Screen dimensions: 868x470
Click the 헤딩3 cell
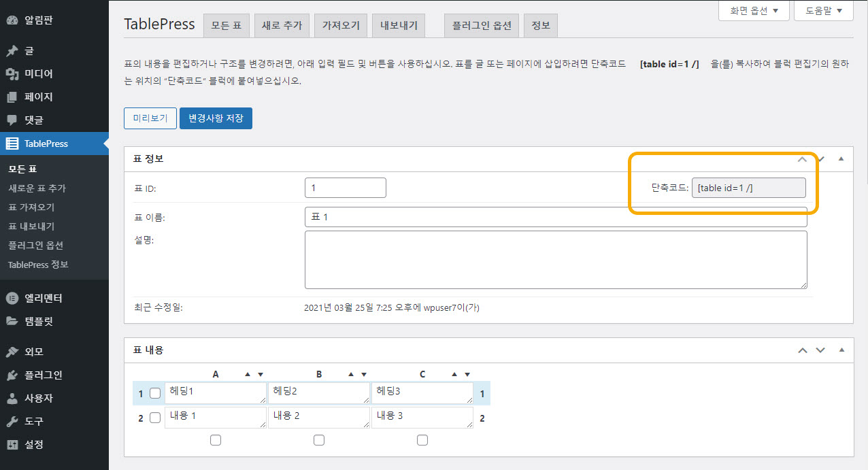(x=422, y=393)
